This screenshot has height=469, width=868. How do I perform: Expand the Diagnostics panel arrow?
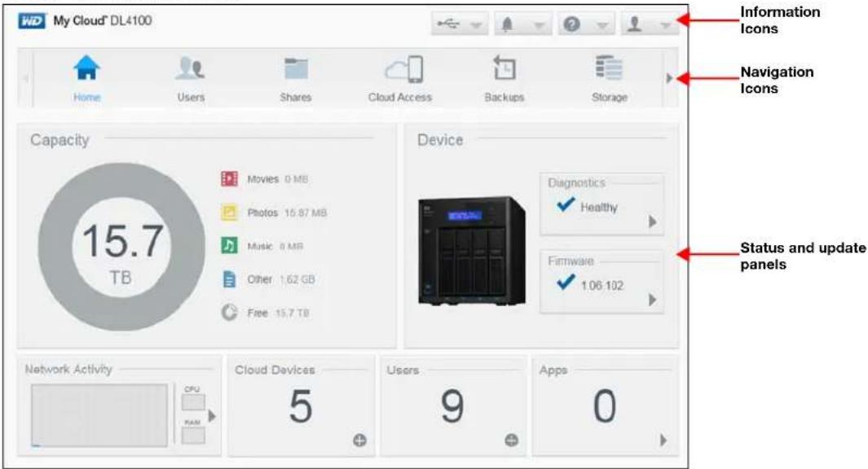pos(653,221)
